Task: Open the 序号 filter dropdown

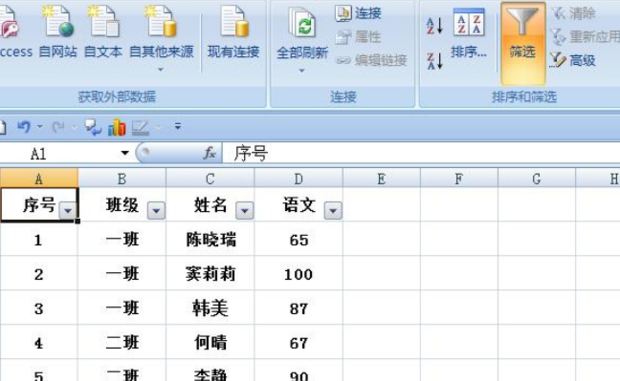Action: point(68,210)
